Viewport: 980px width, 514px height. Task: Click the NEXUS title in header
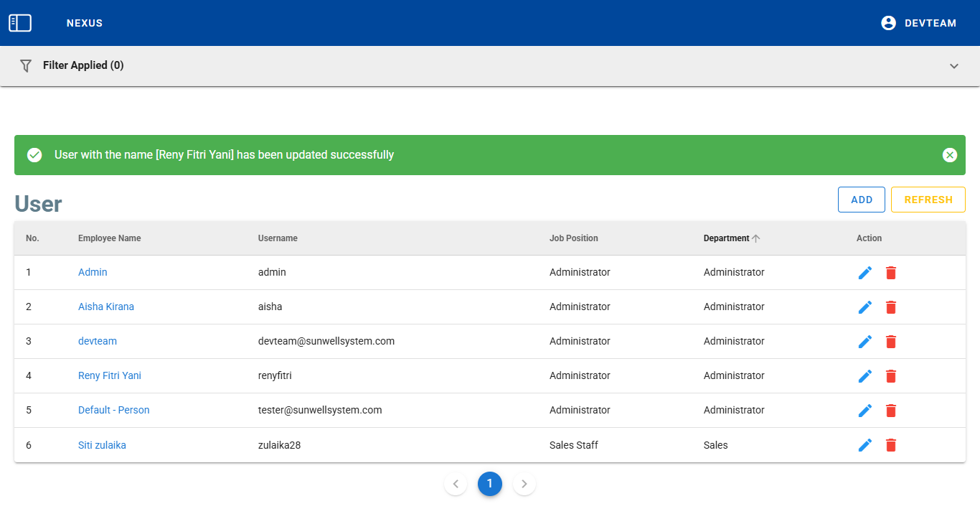pos(85,23)
